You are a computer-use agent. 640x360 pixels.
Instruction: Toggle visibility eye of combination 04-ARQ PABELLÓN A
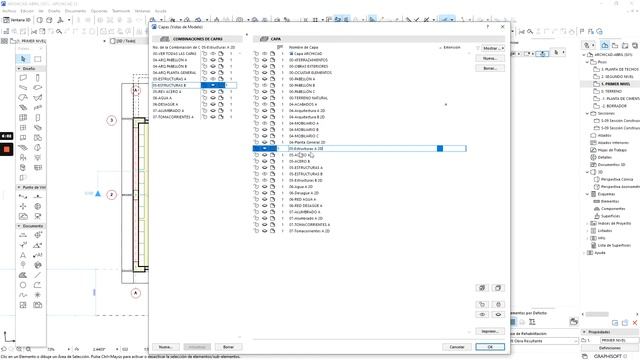[x=213, y=60]
